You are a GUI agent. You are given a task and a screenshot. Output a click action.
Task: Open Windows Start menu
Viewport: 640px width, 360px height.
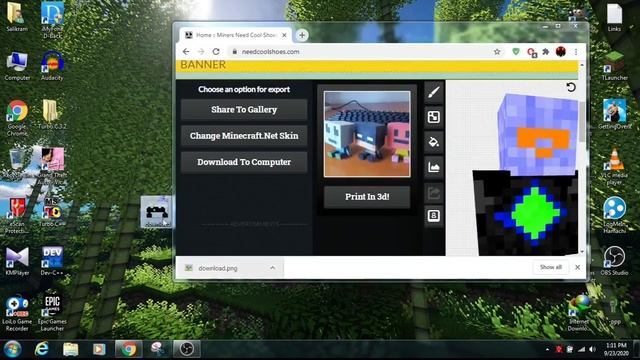12,349
